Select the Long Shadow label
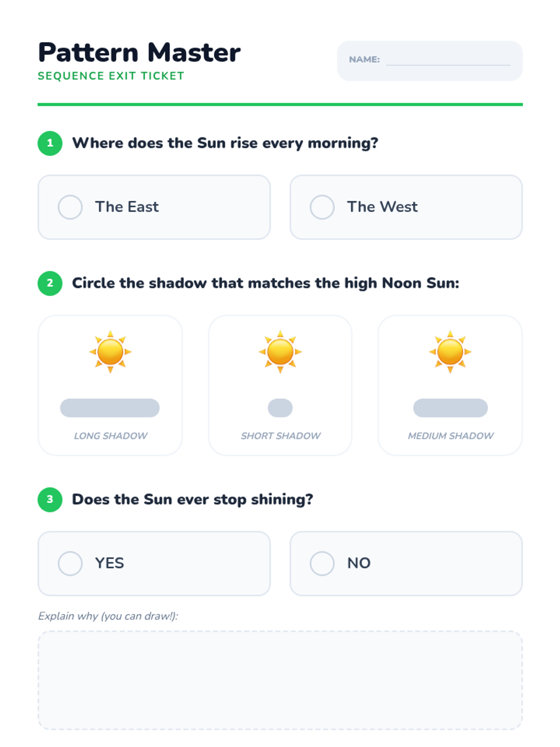The image size is (560, 747). pyautogui.click(x=111, y=436)
